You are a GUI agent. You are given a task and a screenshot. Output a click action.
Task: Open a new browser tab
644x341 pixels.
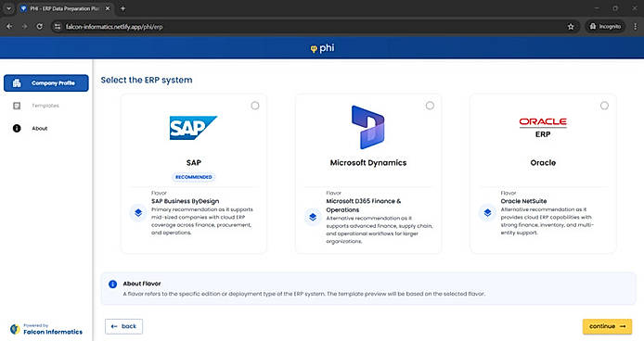point(122,8)
